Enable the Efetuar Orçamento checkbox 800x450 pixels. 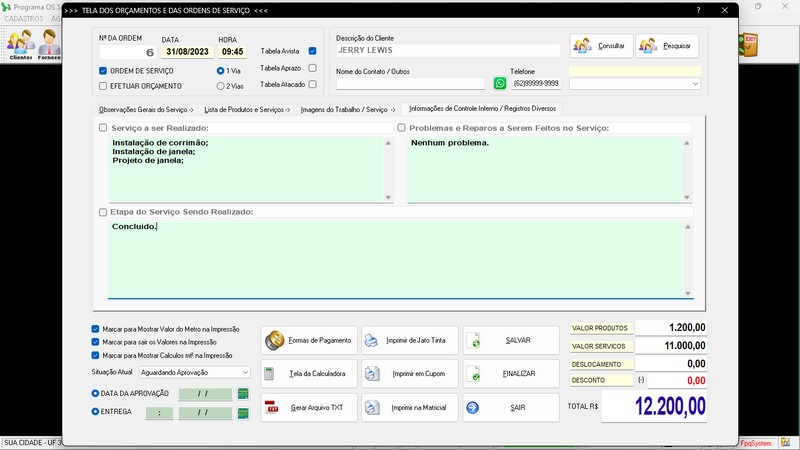coord(103,87)
